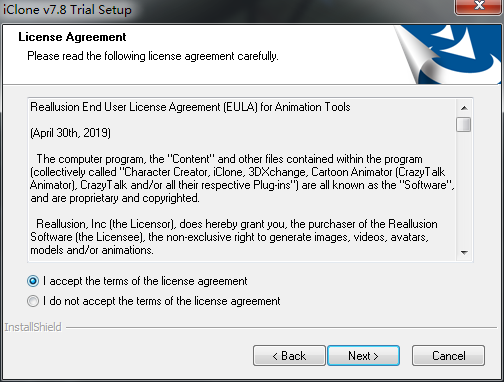Close the iClone Trial Setup window

click(479, 7)
